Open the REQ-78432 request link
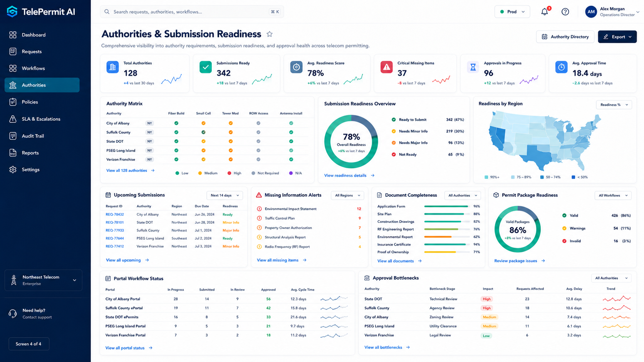This screenshot has height=362, width=644. [x=115, y=215]
